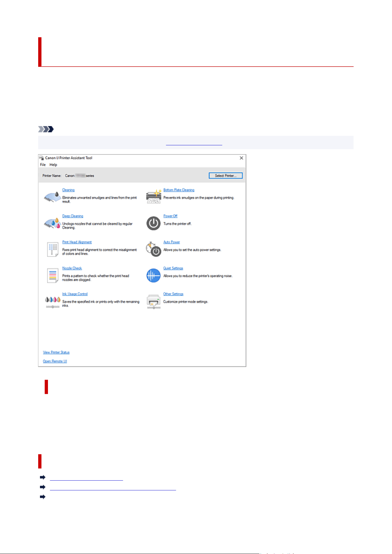Open the Deep Cleaning link

pos(73,216)
